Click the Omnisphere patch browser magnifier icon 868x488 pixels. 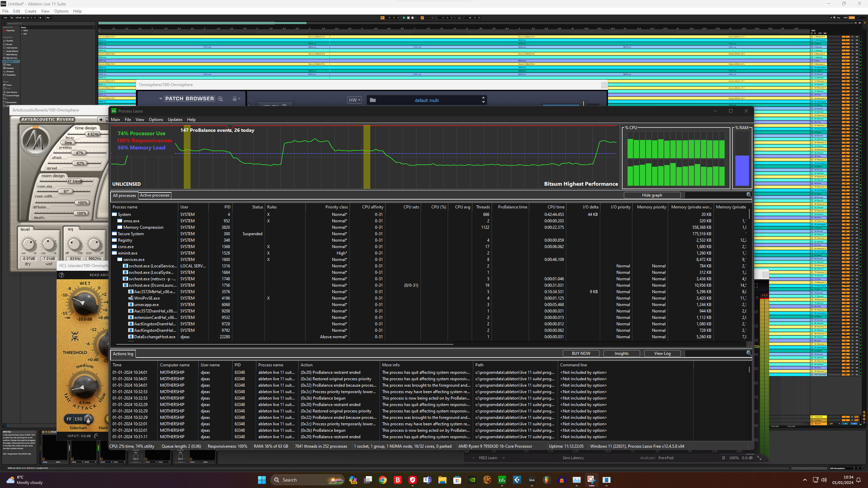pyautogui.click(x=220, y=99)
